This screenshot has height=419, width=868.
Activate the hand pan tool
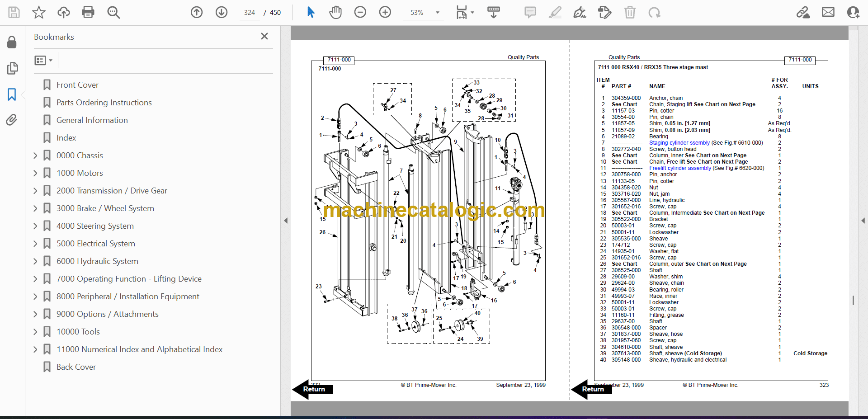(x=335, y=12)
